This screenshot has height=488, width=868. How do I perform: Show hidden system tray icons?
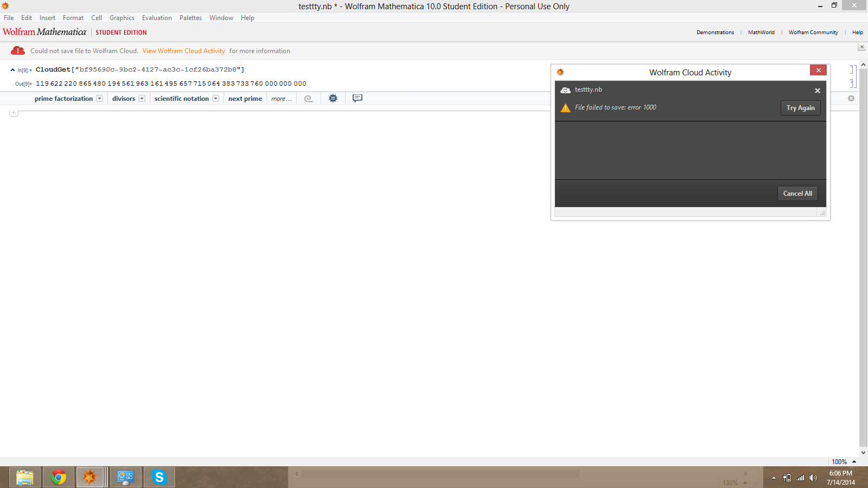coord(774,478)
